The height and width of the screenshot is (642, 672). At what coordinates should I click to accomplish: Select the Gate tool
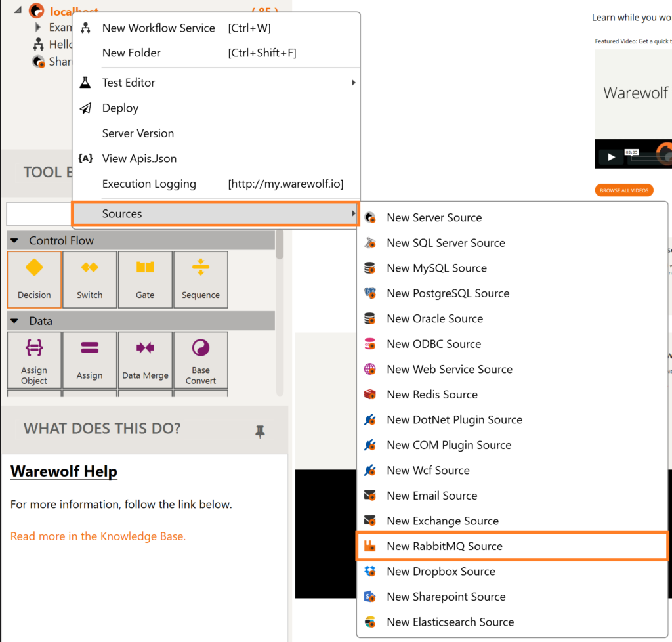(145, 279)
